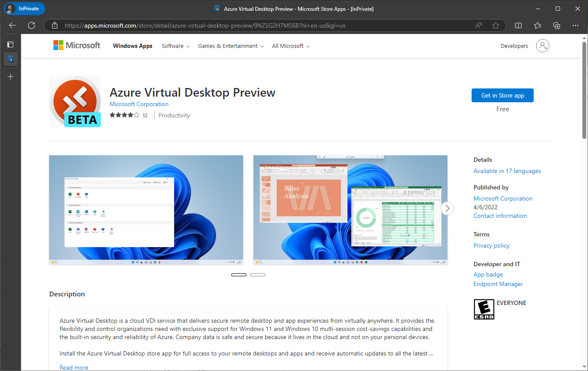The height and width of the screenshot is (371, 588).
Task: Open a new tab with plus icon
Action: (10, 76)
